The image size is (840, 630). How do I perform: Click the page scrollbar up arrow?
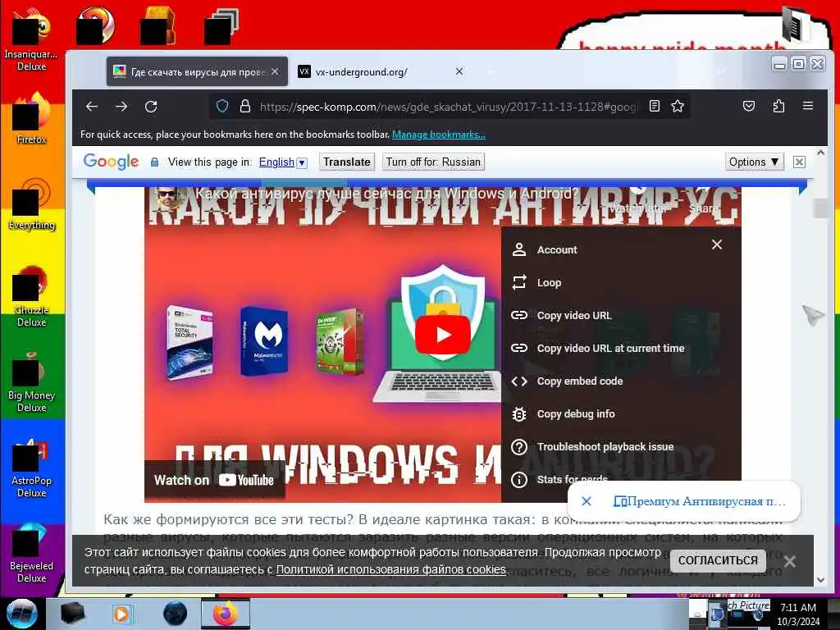coord(820,153)
